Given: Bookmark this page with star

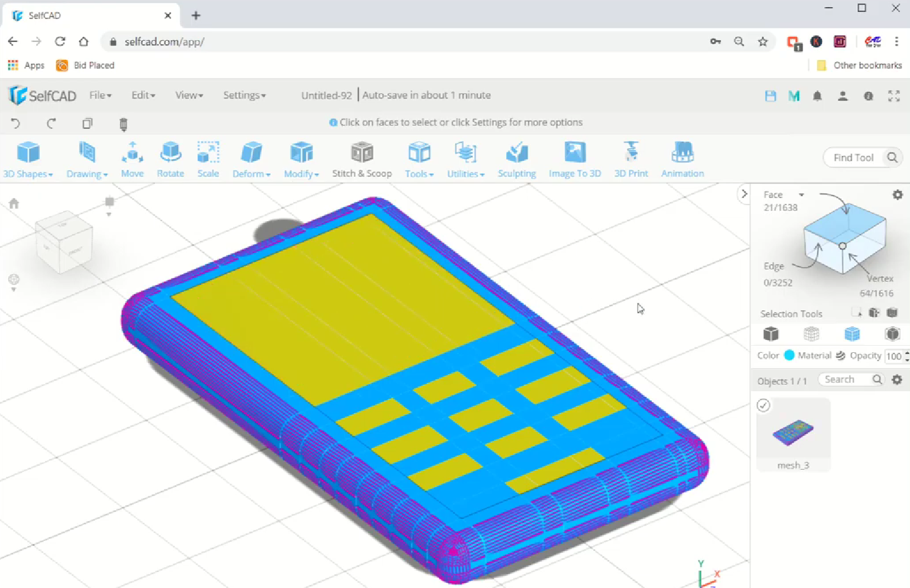Looking at the screenshot, I should click(763, 41).
